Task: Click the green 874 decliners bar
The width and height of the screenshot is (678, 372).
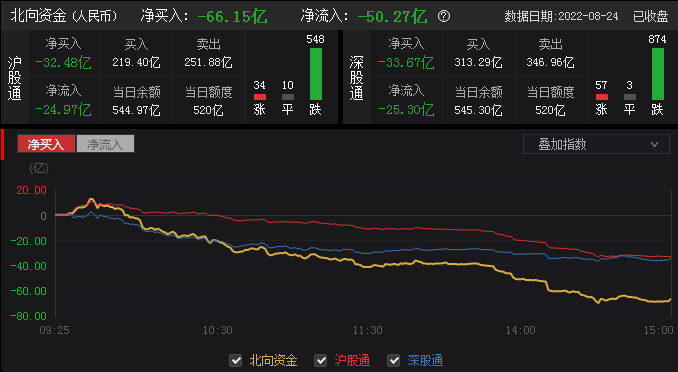Action: (x=658, y=74)
